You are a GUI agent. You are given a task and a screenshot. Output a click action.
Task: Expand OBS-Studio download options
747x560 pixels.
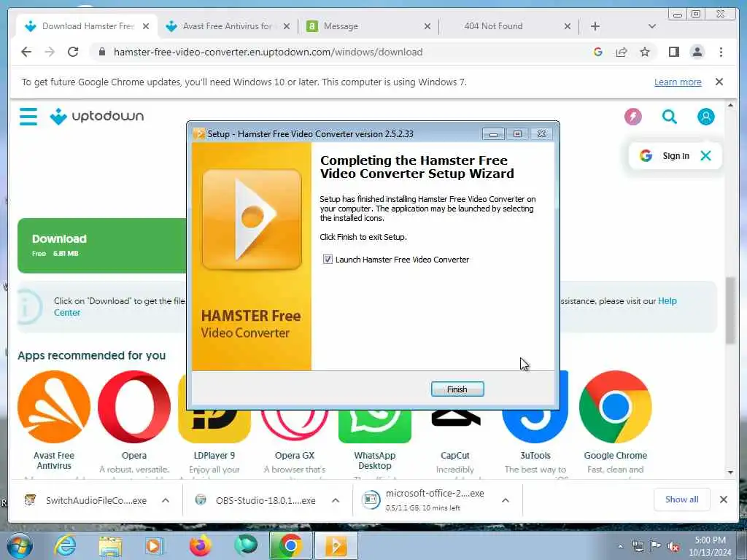(336, 500)
